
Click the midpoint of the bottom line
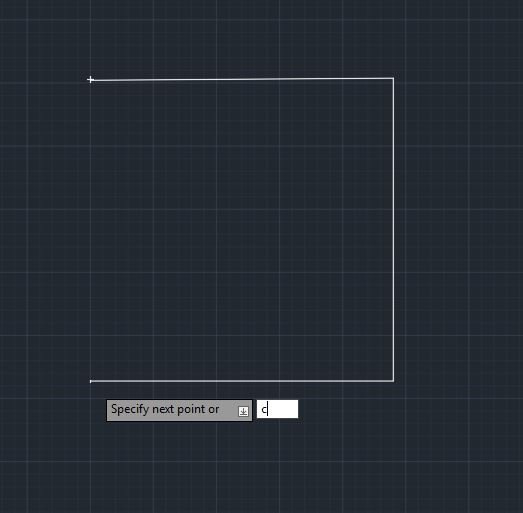[x=242, y=381]
